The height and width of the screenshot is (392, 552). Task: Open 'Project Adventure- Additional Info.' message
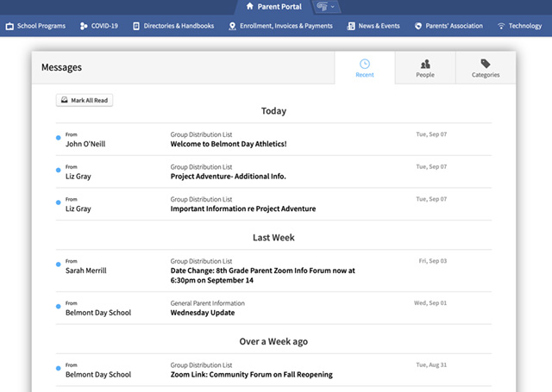[x=228, y=177]
